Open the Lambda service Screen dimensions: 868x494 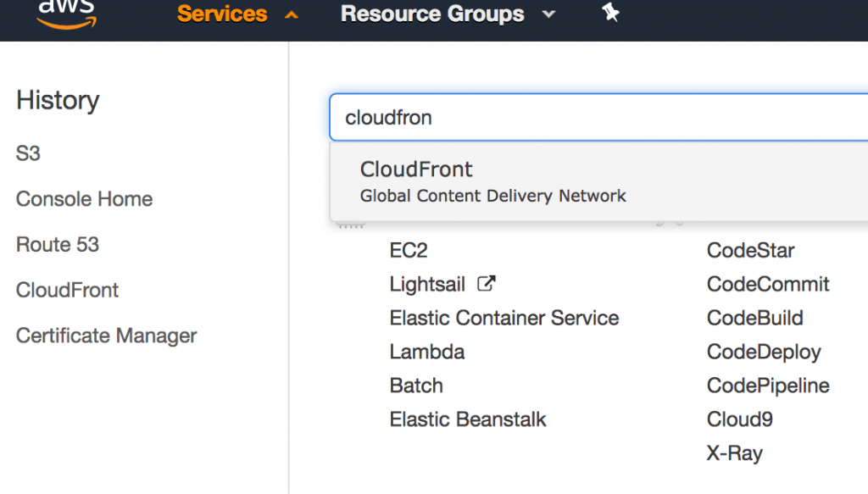click(x=427, y=352)
